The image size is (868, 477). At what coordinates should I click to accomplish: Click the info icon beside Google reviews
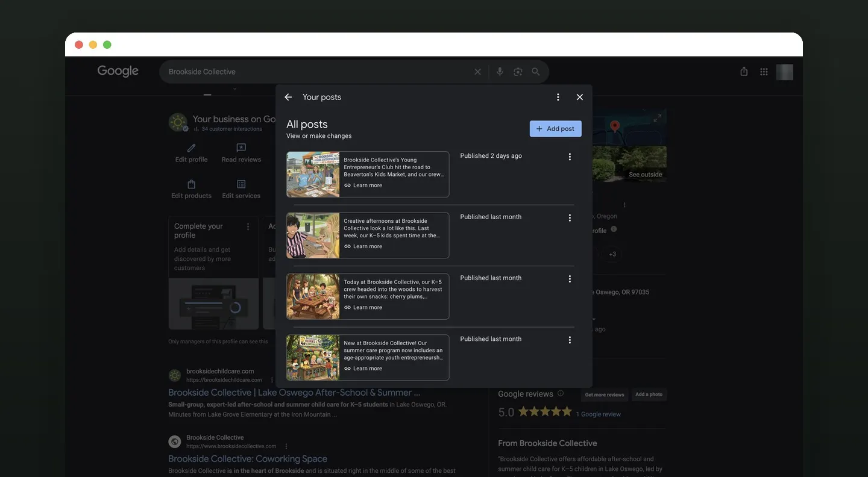coord(561,393)
